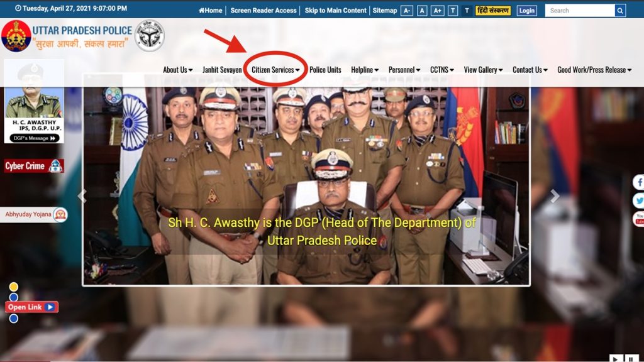Switch to dark theme with T contrast toggle
The image size is (644, 362).
[x=467, y=10]
